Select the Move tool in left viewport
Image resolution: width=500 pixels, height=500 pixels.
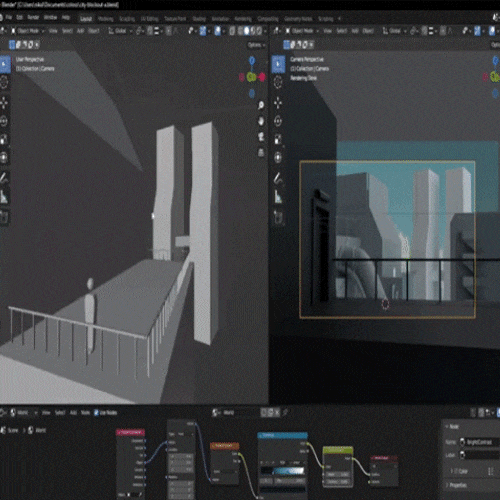click(4, 103)
